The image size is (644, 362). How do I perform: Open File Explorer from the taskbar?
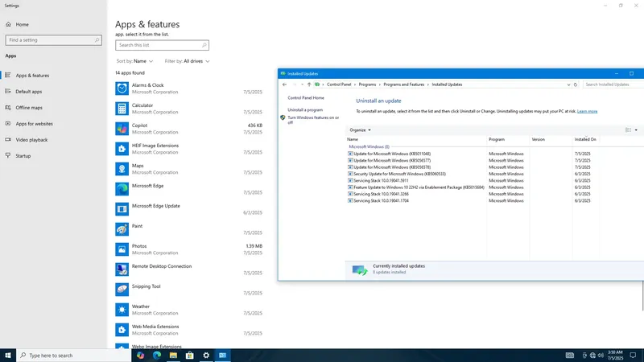[x=173, y=356]
